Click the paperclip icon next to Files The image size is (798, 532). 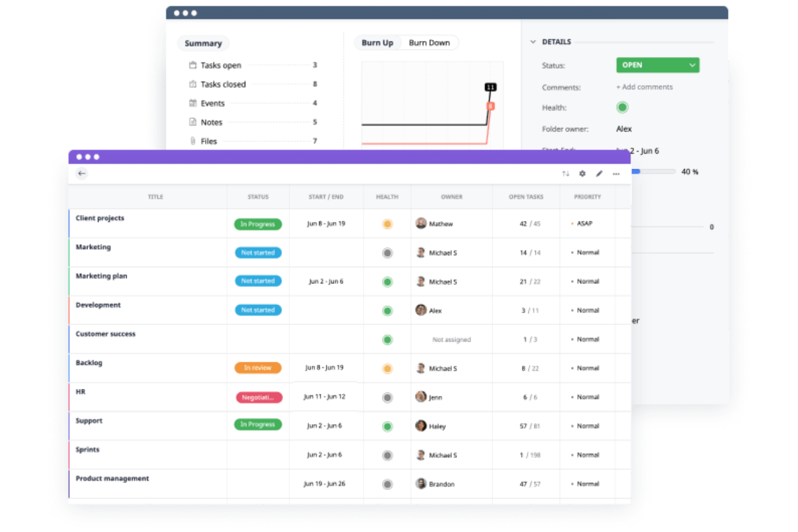(x=192, y=141)
